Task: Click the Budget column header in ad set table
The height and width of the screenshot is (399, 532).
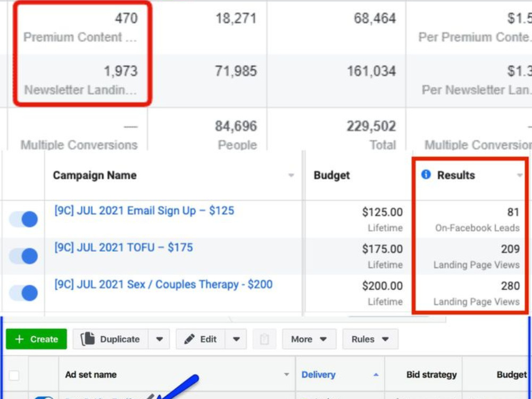Action: point(511,375)
